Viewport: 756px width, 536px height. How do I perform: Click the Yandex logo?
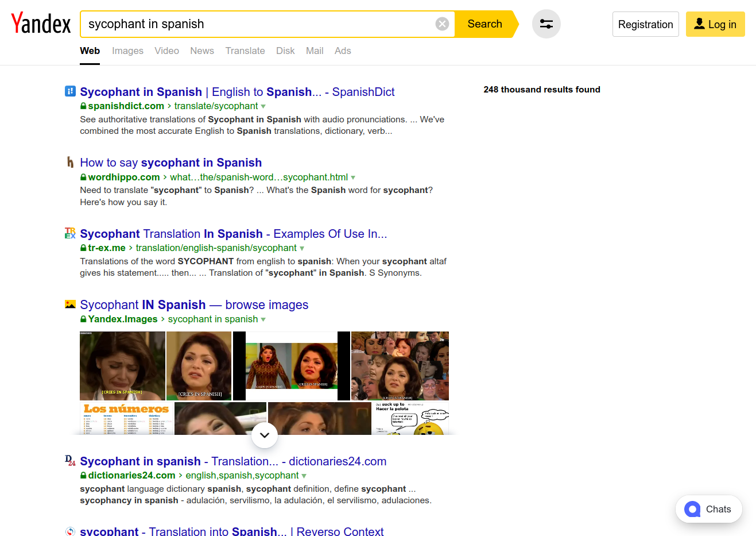41,24
